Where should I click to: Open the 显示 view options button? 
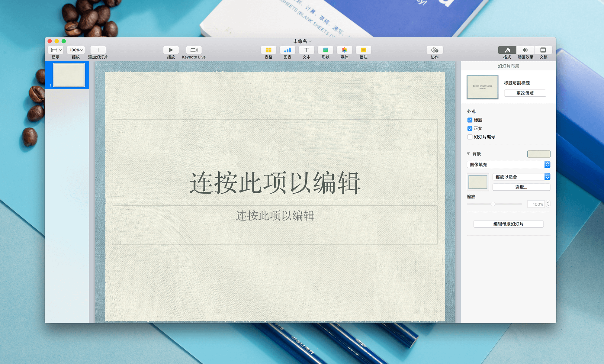click(56, 50)
